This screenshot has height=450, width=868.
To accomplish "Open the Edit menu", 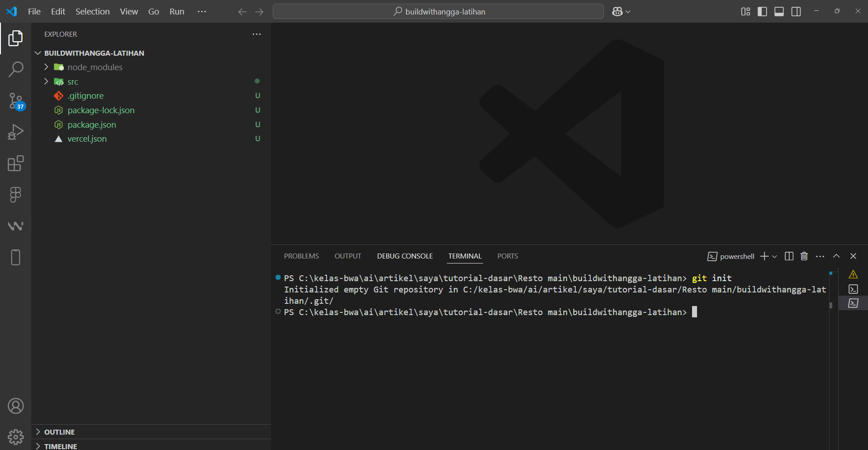I will [x=58, y=12].
